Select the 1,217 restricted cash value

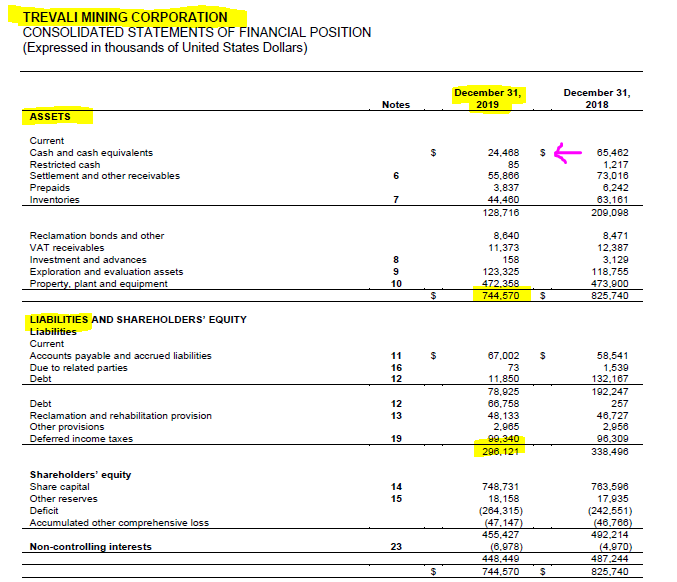[616, 165]
